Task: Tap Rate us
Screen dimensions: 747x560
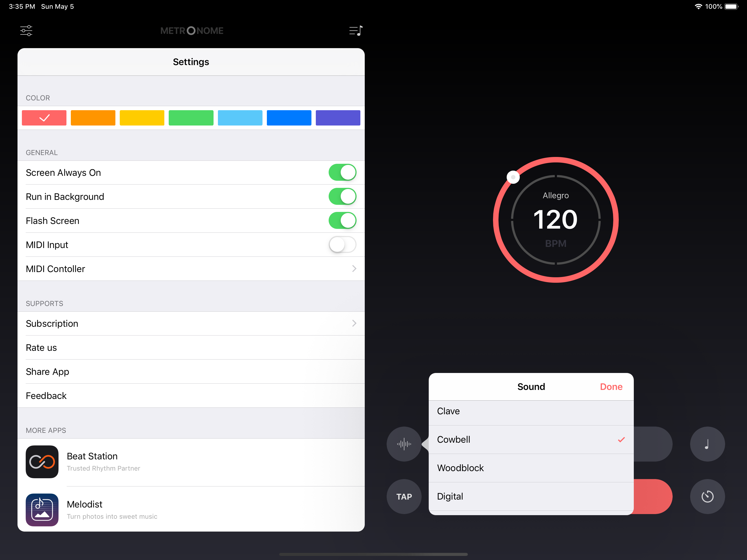Action: tap(191, 348)
